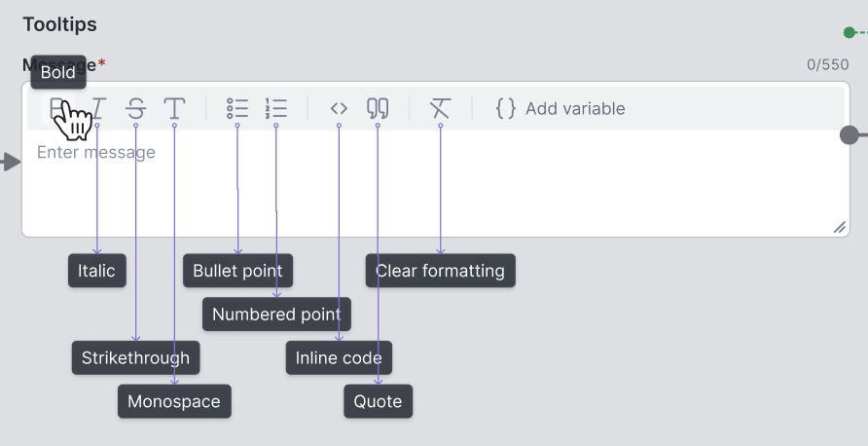
Task: Start a numbered list via toolbar icon
Action: [x=276, y=108]
